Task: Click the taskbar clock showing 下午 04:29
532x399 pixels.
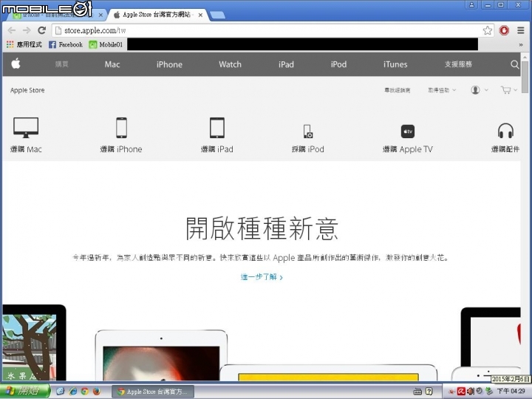Action: click(511, 391)
